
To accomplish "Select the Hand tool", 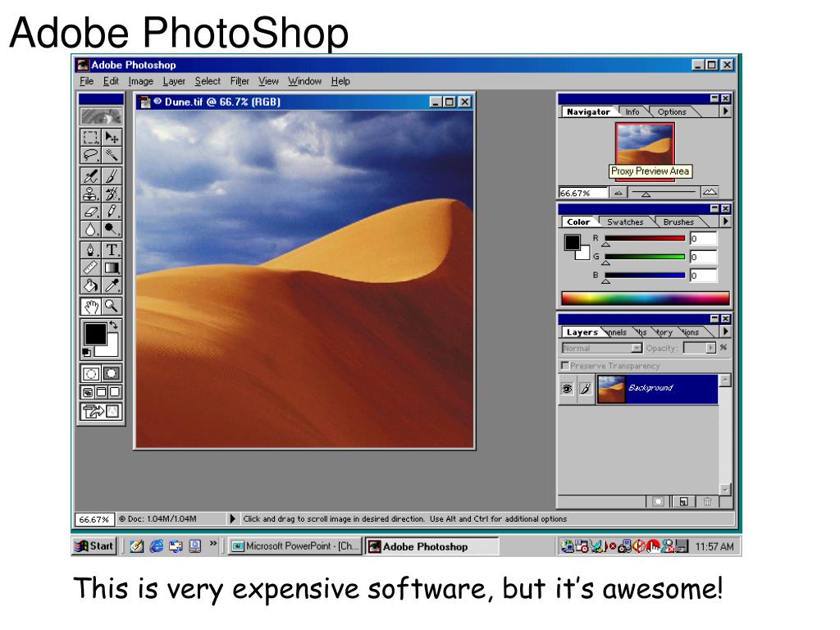I will [90, 307].
